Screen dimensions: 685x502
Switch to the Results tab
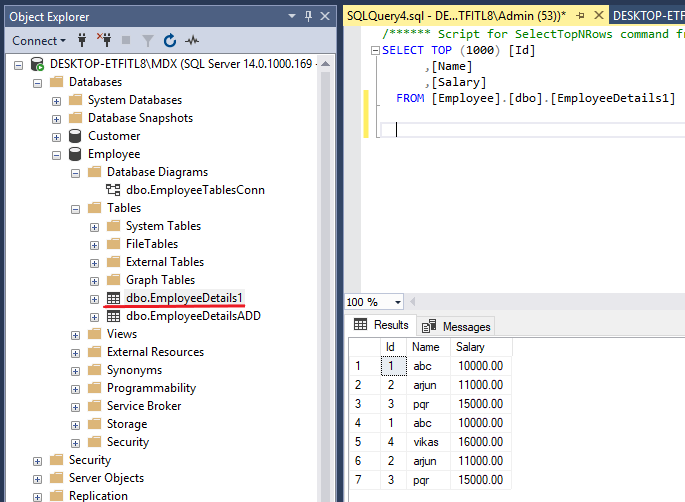click(381, 325)
